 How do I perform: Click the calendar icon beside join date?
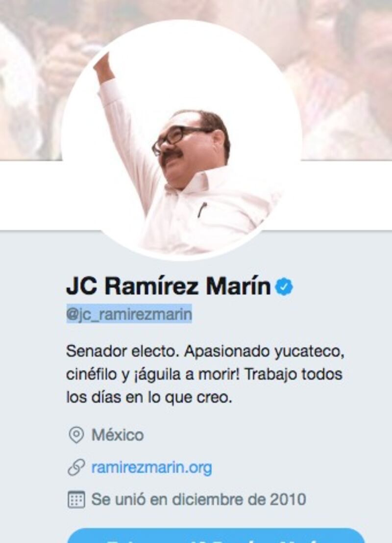pyautogui.click(x=76, y=499)
